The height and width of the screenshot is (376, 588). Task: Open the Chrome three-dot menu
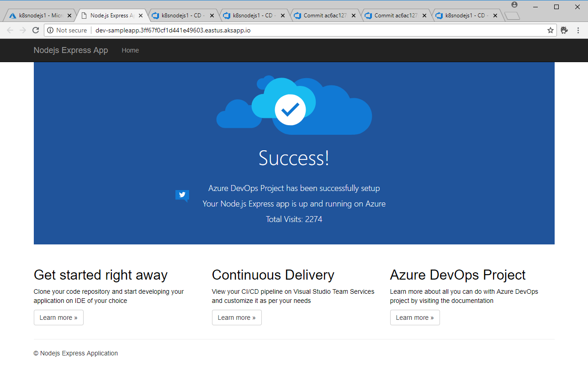[x=578, y=30]
